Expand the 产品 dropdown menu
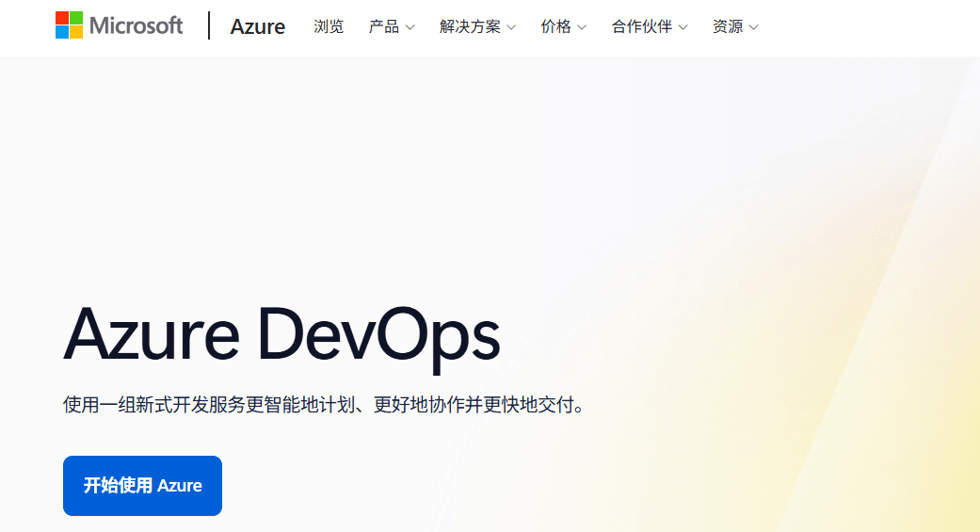 coord(392,27)
